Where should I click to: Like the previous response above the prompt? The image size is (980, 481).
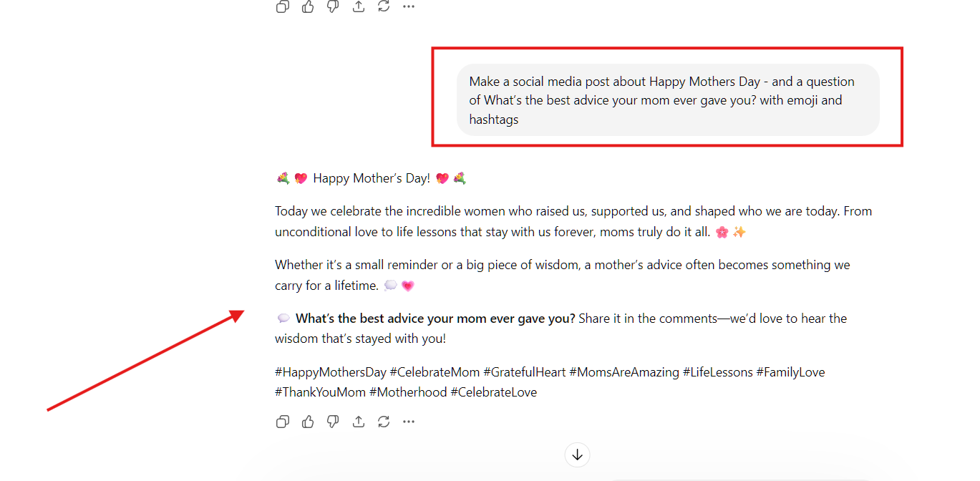click(308, 6)
